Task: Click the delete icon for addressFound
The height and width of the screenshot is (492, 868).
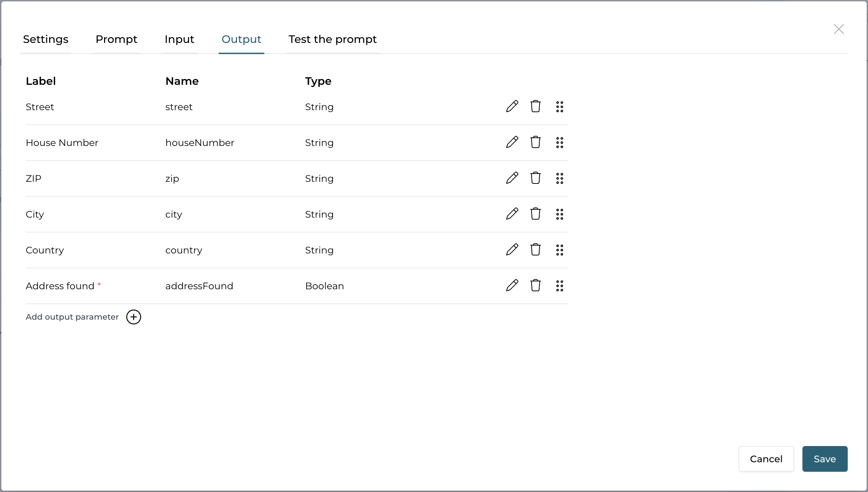Action: 535,286
